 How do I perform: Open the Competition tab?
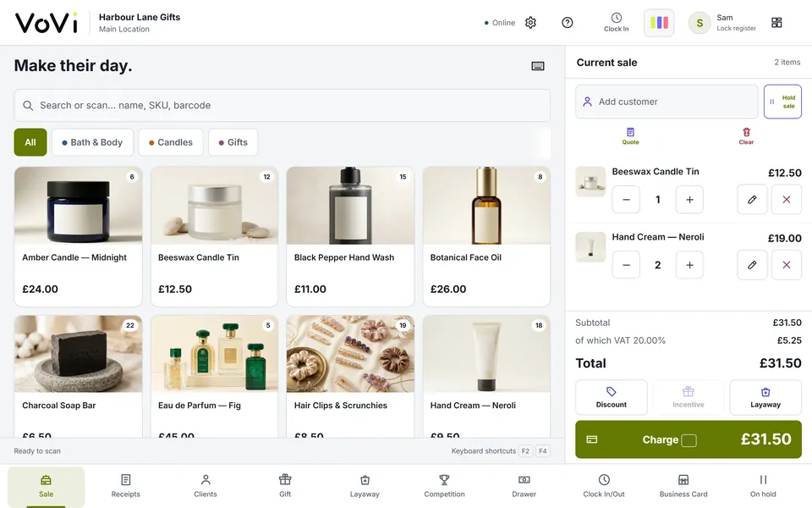point(444,486)
